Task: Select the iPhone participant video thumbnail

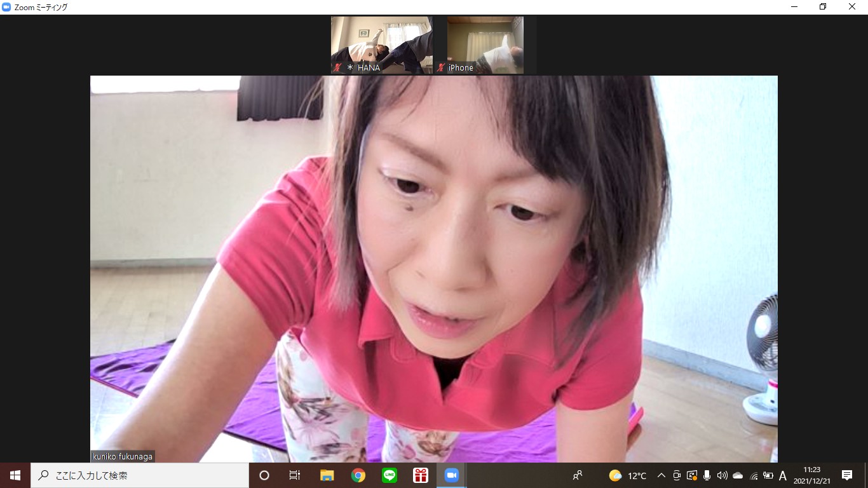Action: [485, 45]
